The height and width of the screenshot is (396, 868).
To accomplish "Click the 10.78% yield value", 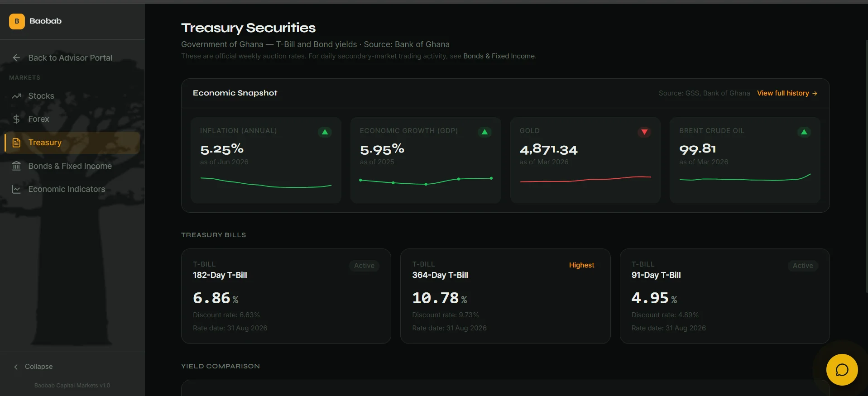I will coord(440,298).
